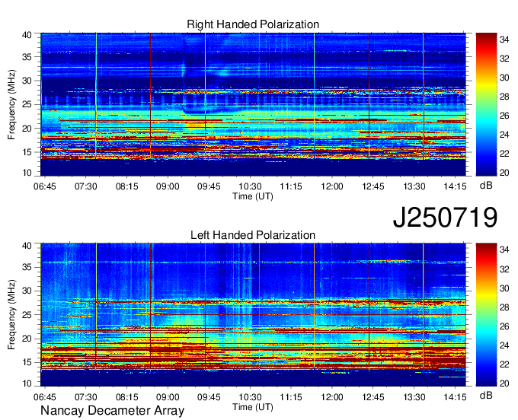Click the 08:15 tick on right-handed plot
This screenshot has height=420, width=518.
[x=127, y=186]
